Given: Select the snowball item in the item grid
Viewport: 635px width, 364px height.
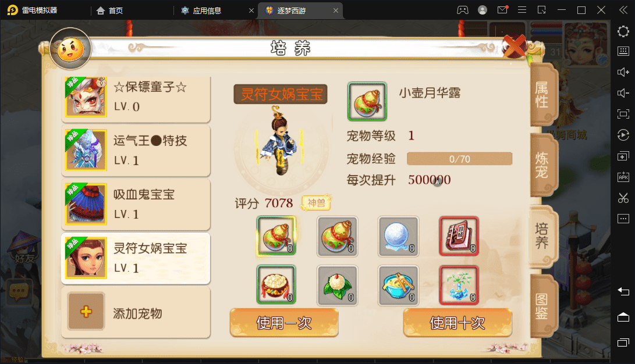Looking at the screenshot, I should point(399,237).
